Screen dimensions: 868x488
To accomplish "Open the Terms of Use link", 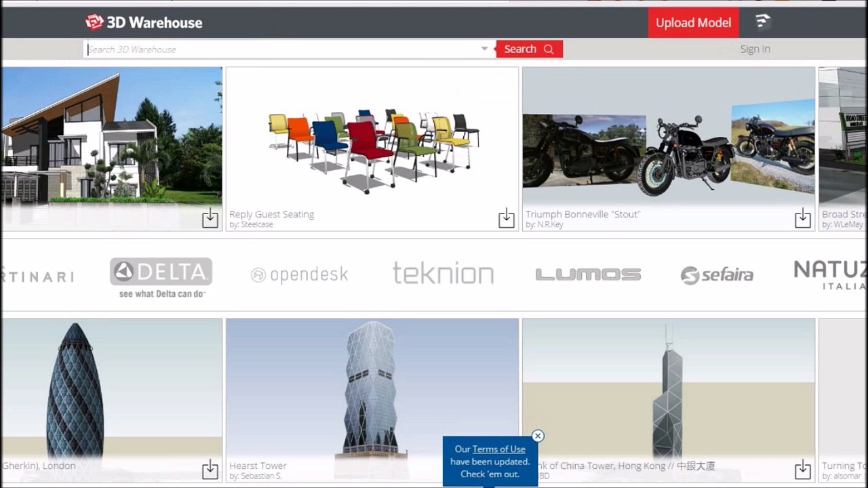I will point(499,449).
